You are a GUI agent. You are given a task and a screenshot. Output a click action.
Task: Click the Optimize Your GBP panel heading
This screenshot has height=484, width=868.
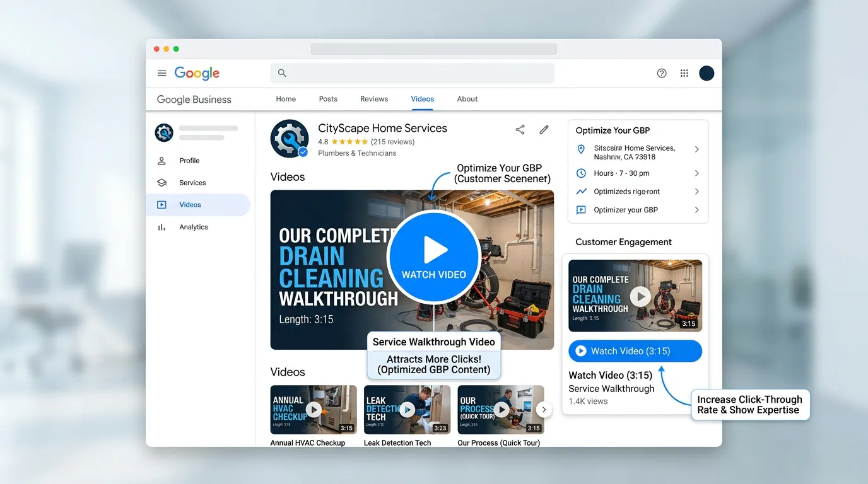[613, 130]
